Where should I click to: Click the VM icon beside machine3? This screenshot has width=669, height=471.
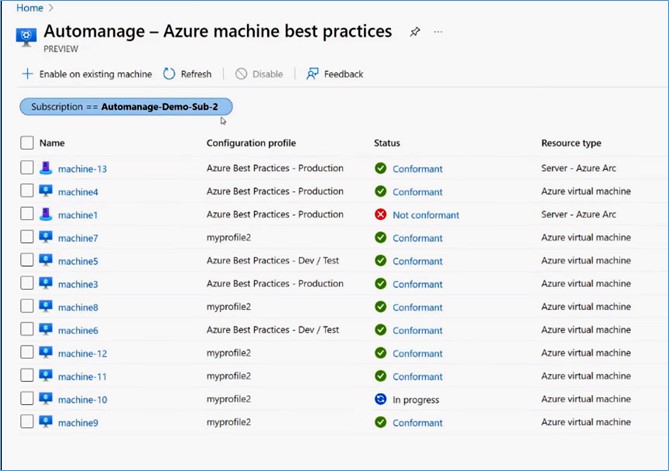pyautogui.click(x=46, y=283)
